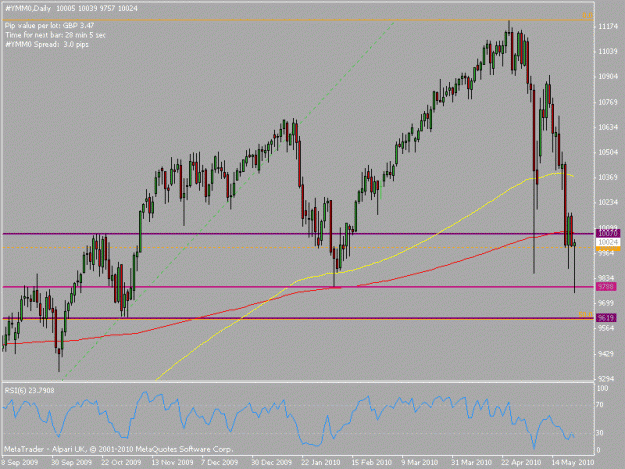Click the 15 Feb 2010 date label
The image size is (625, 469).
click(371, 462)
